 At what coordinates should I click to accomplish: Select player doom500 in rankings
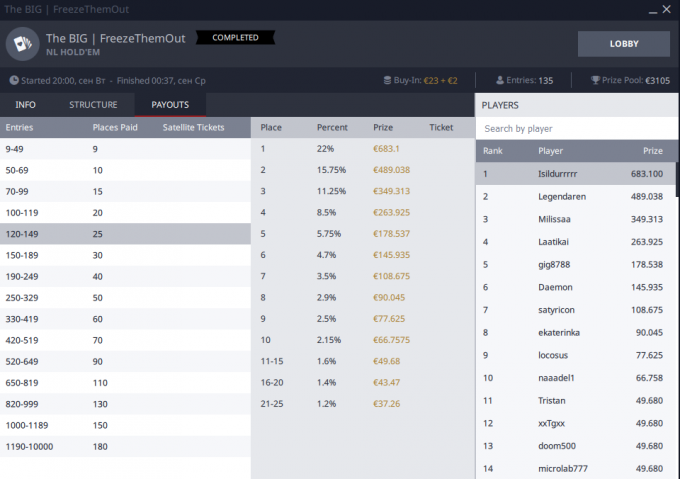pos(575,446)
